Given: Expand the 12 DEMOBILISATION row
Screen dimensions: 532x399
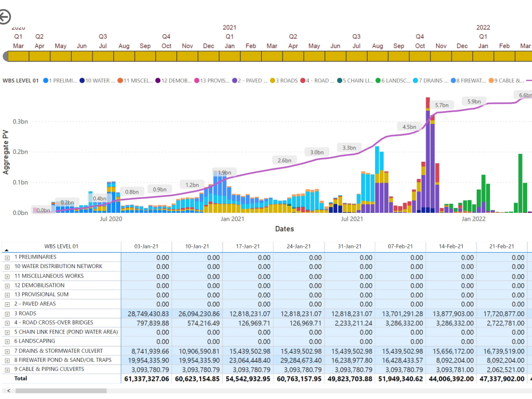Looking at the screenshot, I should (7, 286).
